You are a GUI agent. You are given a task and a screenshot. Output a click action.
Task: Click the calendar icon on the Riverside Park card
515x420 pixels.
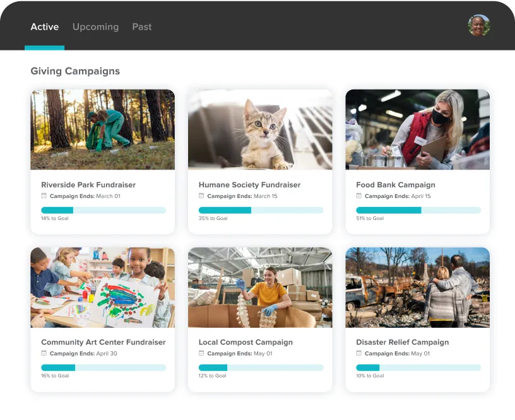click(x=44, y=196)
